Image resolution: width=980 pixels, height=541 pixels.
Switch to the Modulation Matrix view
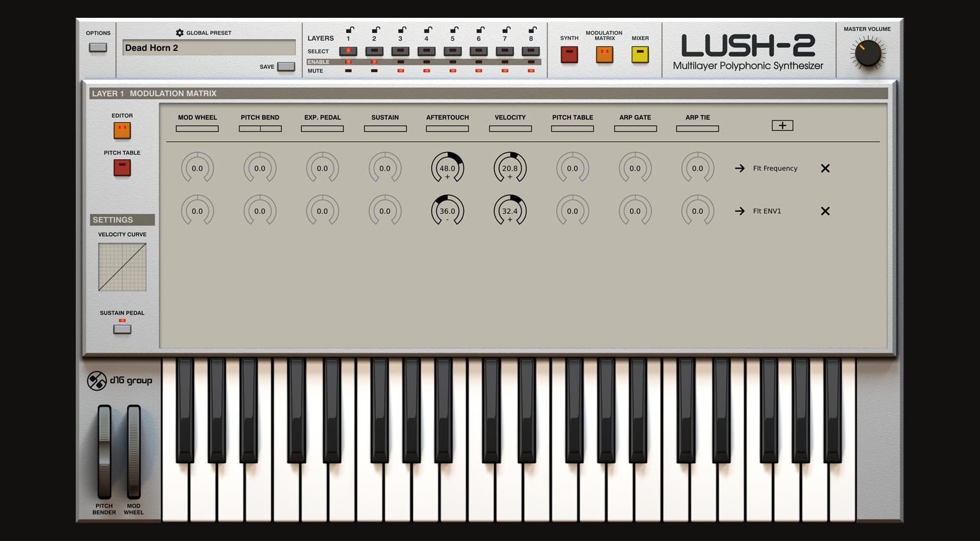point(605,55)
